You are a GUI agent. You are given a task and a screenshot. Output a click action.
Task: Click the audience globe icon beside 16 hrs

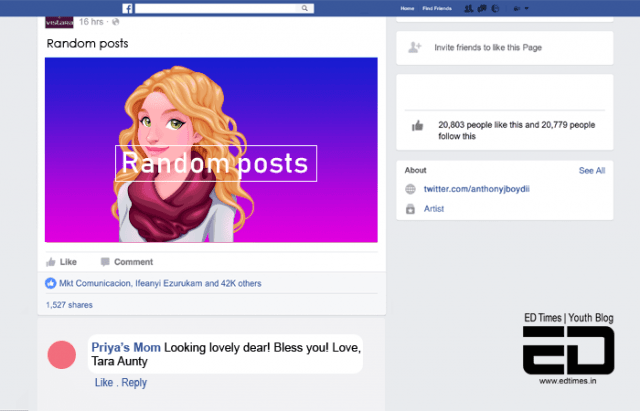(115, 21)
